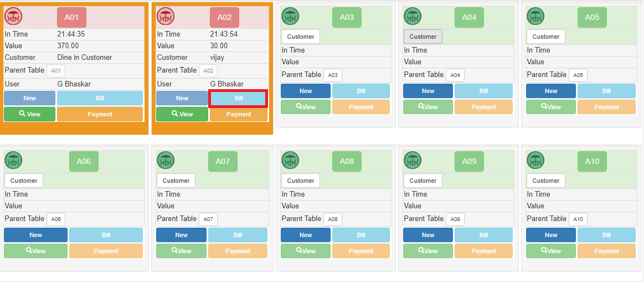Choose Customer for table A04
This screenshot has height=282, width=644.
423,37
